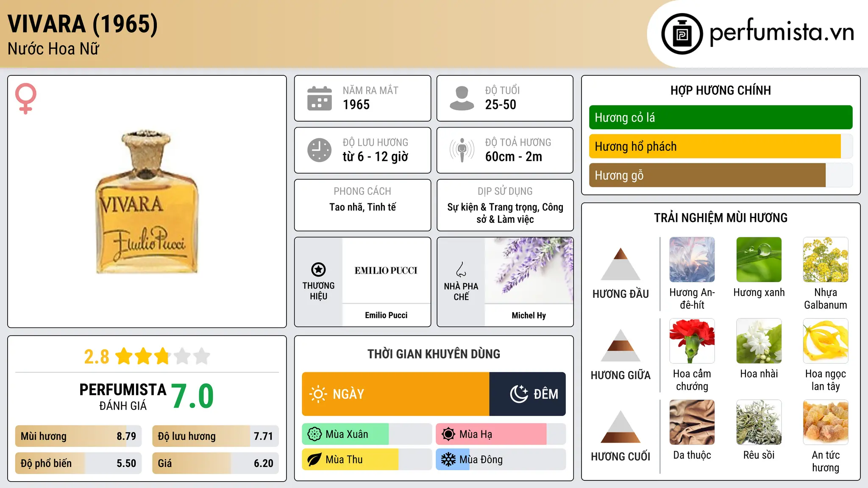This screenshot has width=868, height=488.
Task: Click the Giá 6.20 score bar
Action: [x=216, y=463]
